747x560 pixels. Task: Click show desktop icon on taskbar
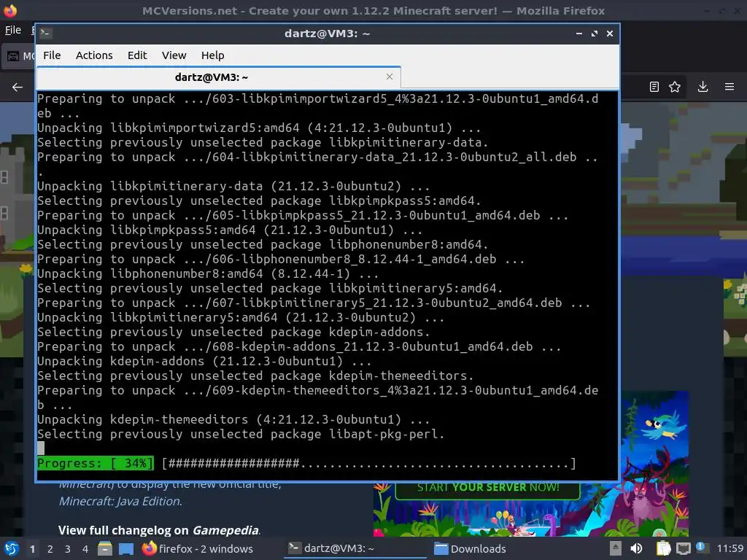[x=126, y=549]
